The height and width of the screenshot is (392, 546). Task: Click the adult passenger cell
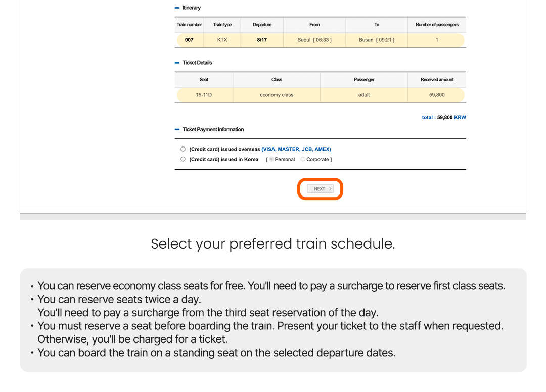(364, 95)
